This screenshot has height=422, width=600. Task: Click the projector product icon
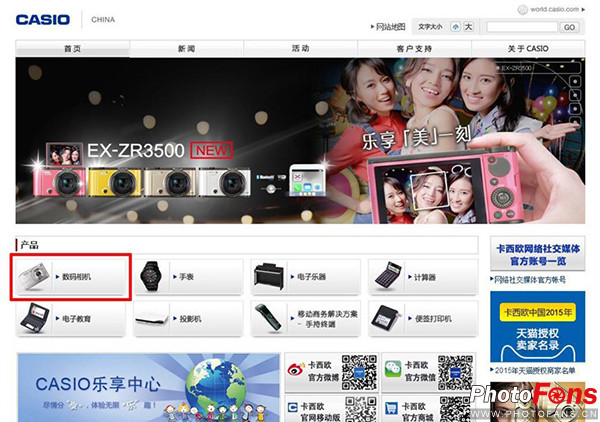click(152, 318)
